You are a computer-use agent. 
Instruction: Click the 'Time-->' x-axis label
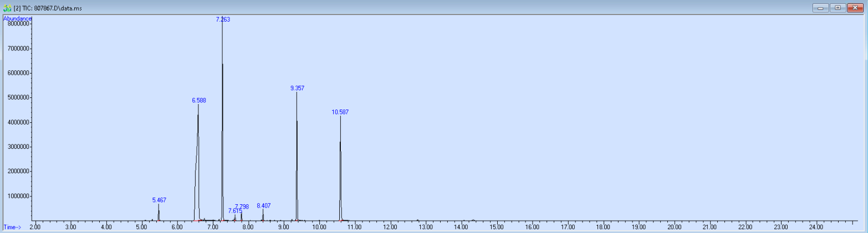click(x=12, y=227)
